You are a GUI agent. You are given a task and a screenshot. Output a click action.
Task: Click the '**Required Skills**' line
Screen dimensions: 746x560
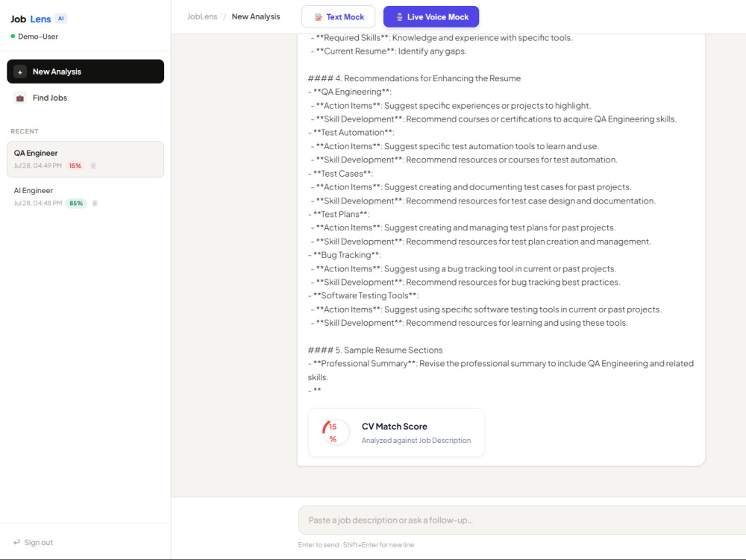(x=442, y=38)
